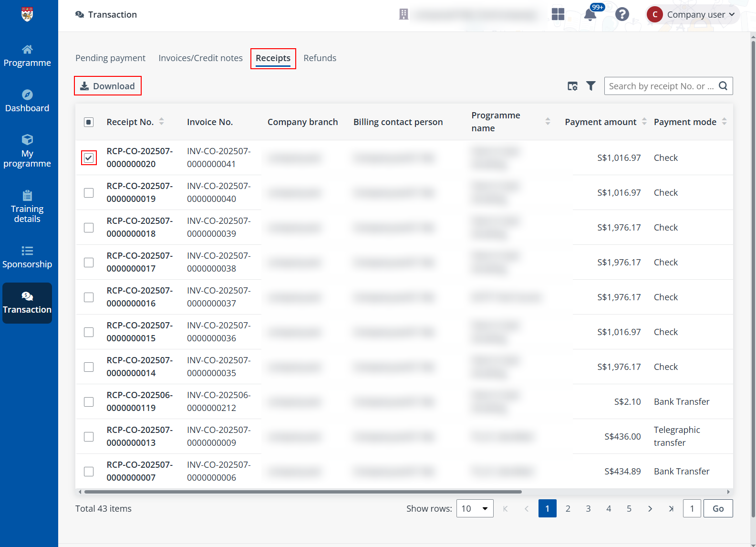Viewport: 756px width, 547px height.
Task: Select receipt RCP-CO-202507-0000000018 checkbox
Action: point(89,228)
